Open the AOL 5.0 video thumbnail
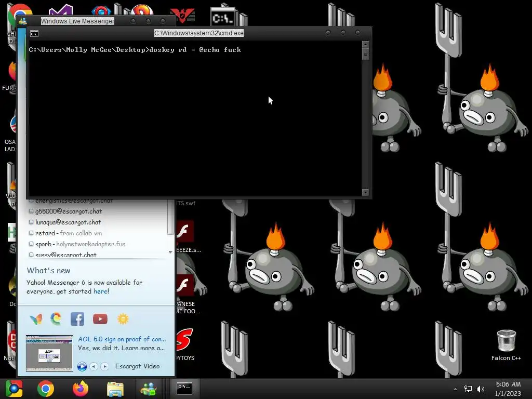532x399 pixels. coord(49,353)
